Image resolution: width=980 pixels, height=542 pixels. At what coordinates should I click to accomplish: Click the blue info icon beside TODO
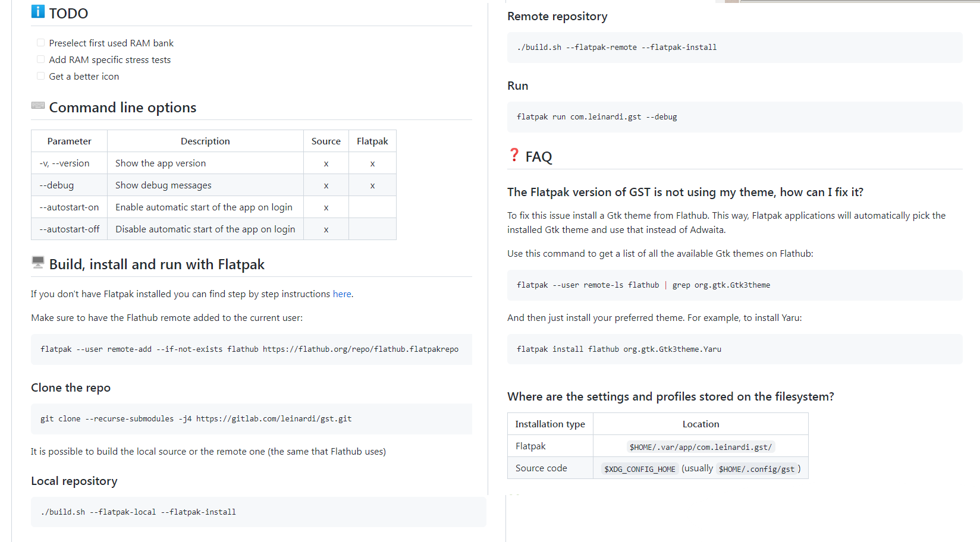click(38, 11)
